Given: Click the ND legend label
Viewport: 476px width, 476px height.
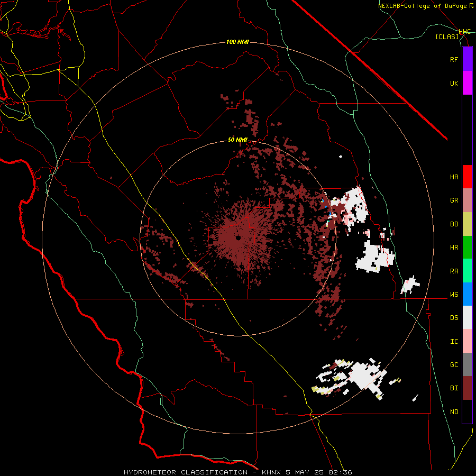Looking at the screenshot, I should coord(454,411).
